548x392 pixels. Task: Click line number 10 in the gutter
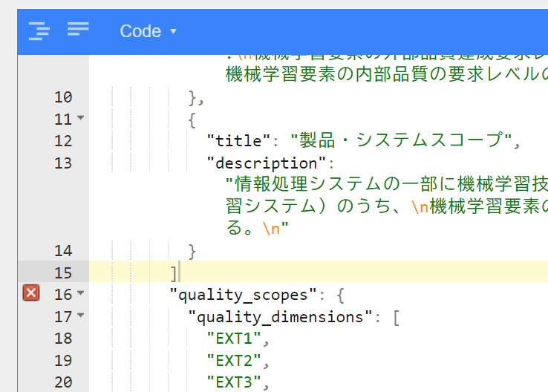(63, 97)
